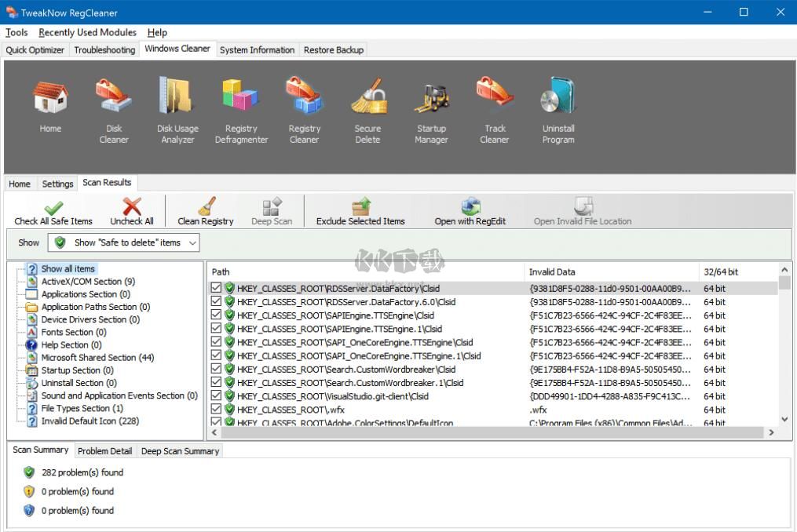797x532 pixels.
Task: Click Open with RegEdit
Action: [x=470, y=213]
